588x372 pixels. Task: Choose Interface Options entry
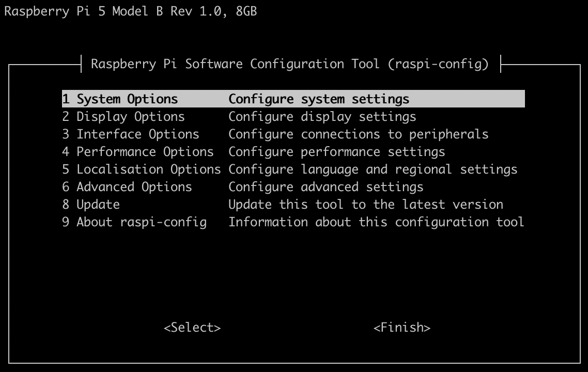131,134
